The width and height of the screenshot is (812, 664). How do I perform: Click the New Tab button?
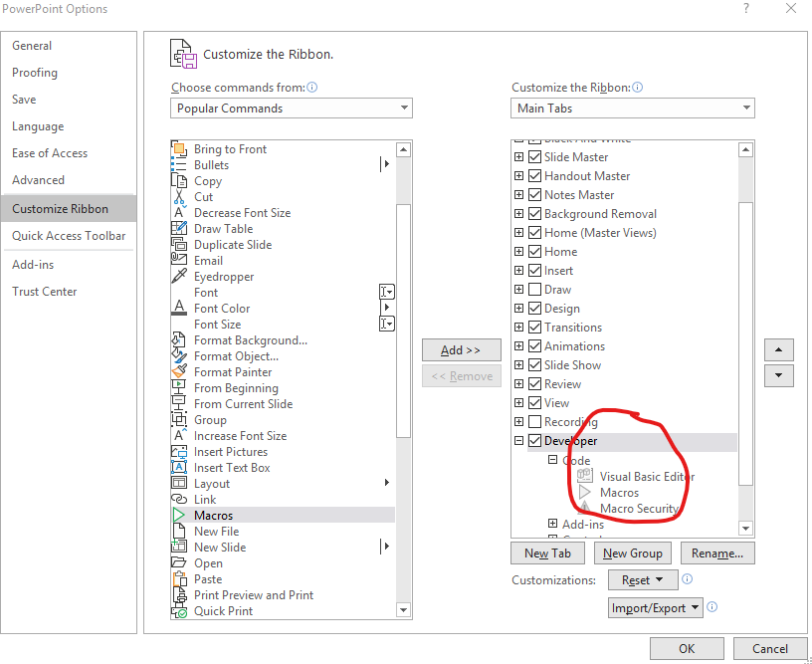coord(548,553)
